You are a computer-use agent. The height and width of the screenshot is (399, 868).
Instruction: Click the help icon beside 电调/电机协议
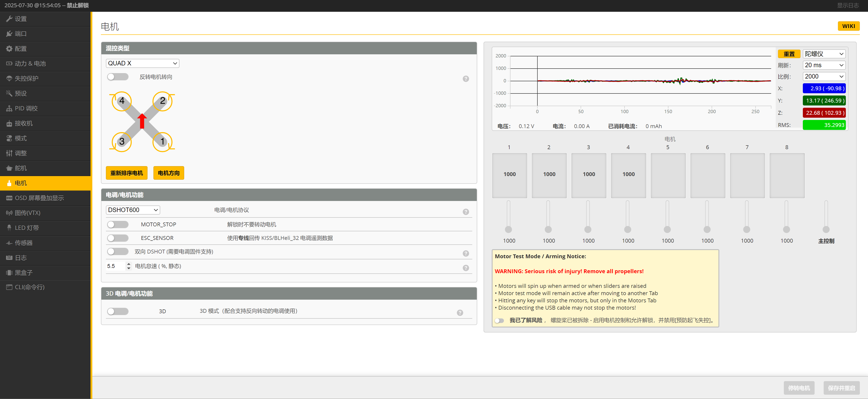click(x=466, y=212)
